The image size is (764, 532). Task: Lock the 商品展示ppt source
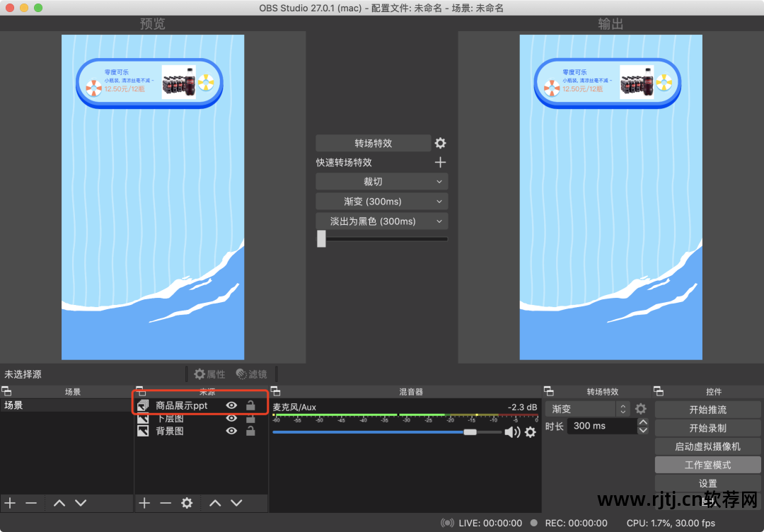coord(250,405)
